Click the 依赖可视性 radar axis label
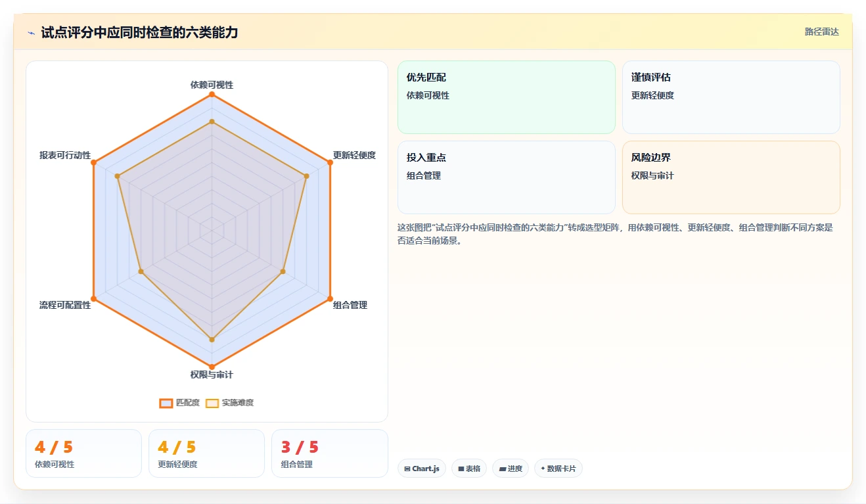 point(212,85)
